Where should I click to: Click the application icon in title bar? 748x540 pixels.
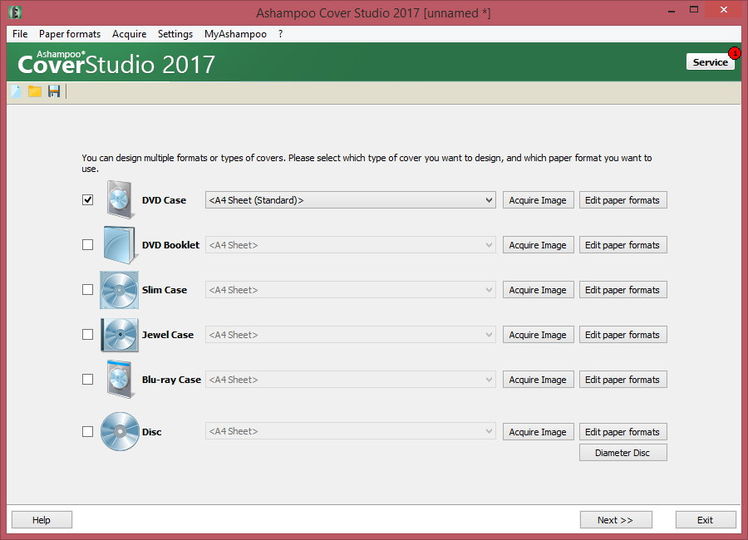(x=15, y=12)
